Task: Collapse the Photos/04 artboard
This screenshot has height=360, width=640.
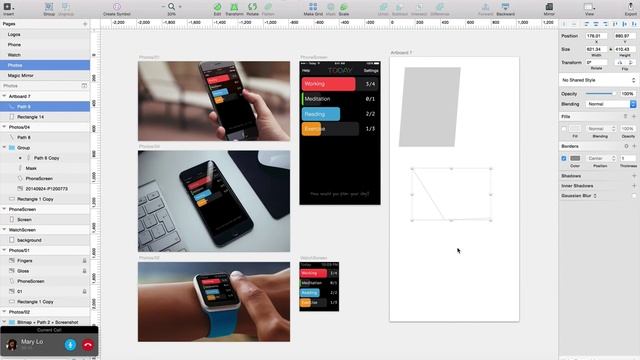Action: [x=4, y=127]
